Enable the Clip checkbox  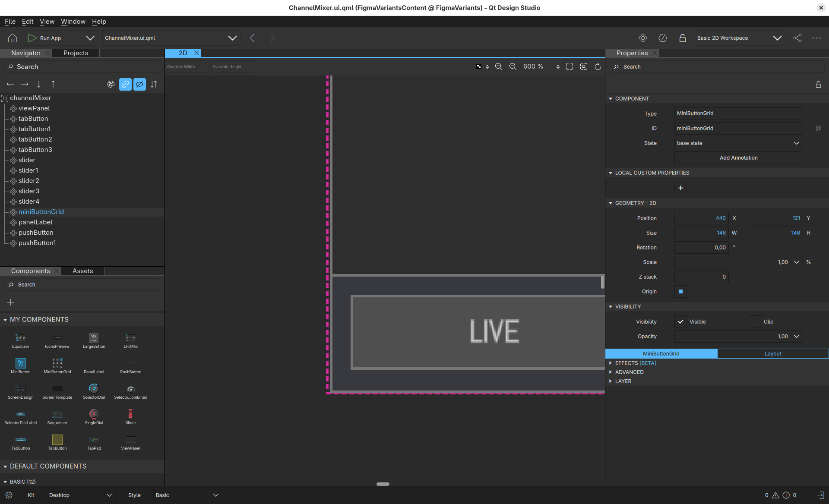tap(755, 322)
